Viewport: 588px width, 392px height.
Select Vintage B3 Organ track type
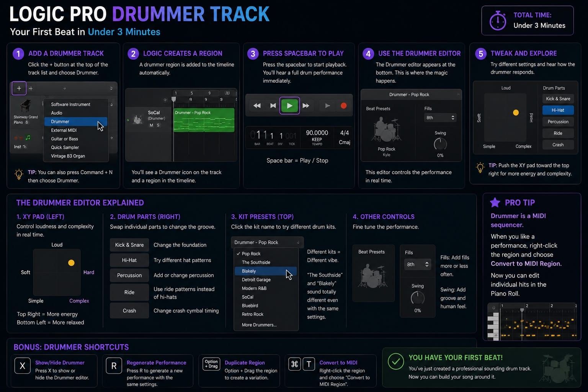76,156
